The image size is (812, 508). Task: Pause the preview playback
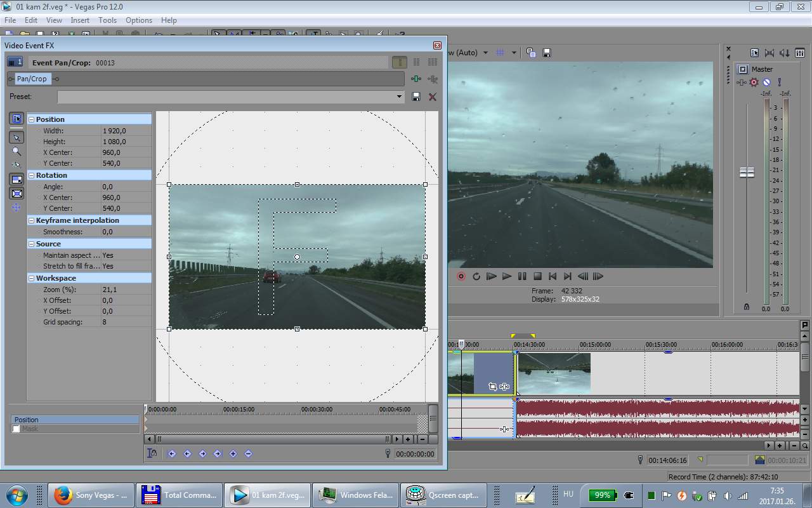[522, 276]
